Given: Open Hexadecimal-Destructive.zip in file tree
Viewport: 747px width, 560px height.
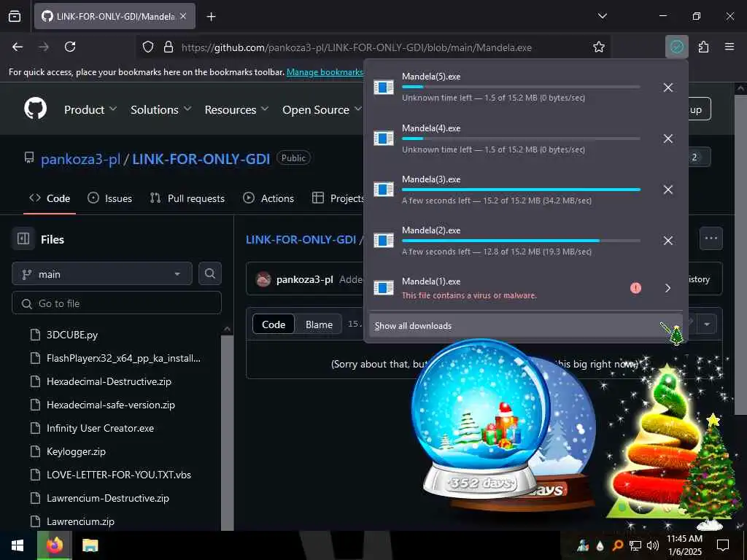Looking at the screenshot, I should pos(109,381).
